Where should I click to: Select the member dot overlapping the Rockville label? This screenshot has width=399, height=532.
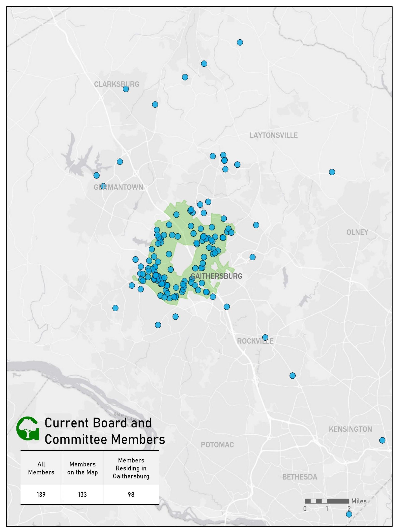[265, 337]
